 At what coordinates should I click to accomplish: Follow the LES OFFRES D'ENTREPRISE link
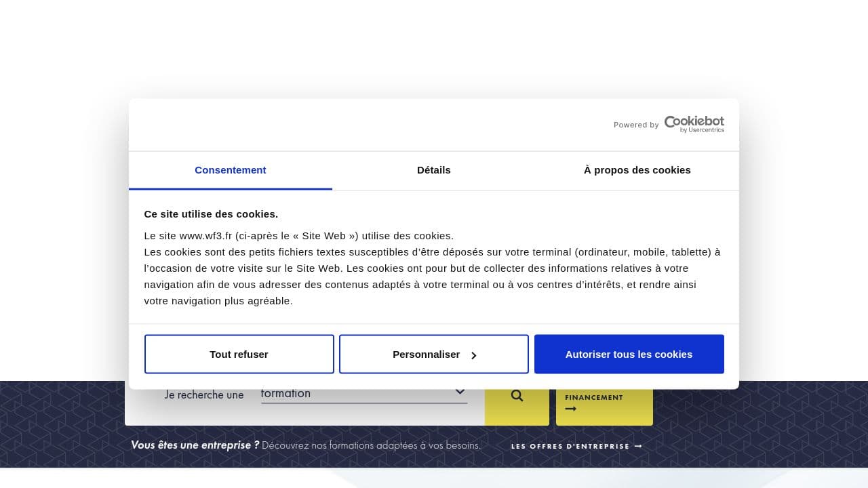point(570,446)
